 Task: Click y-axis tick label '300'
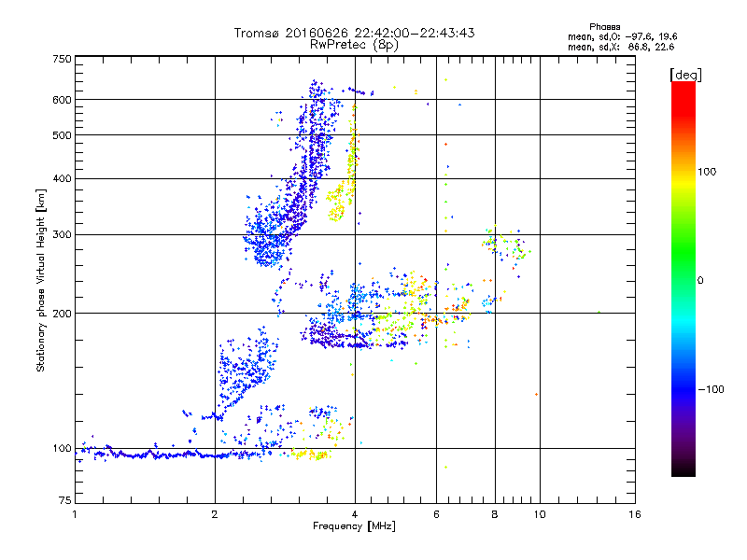point(62,235)
